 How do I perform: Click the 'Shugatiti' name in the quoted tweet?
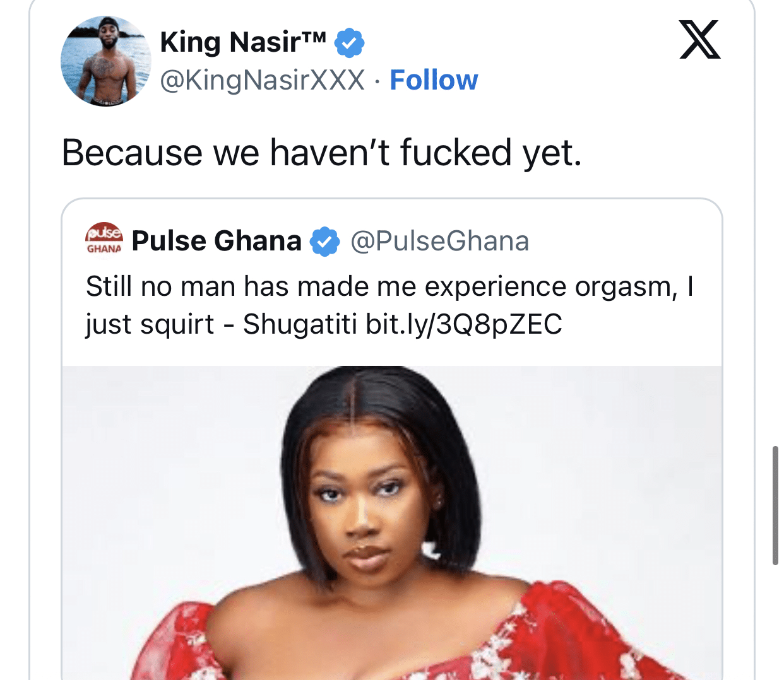[x=300, y=324]
